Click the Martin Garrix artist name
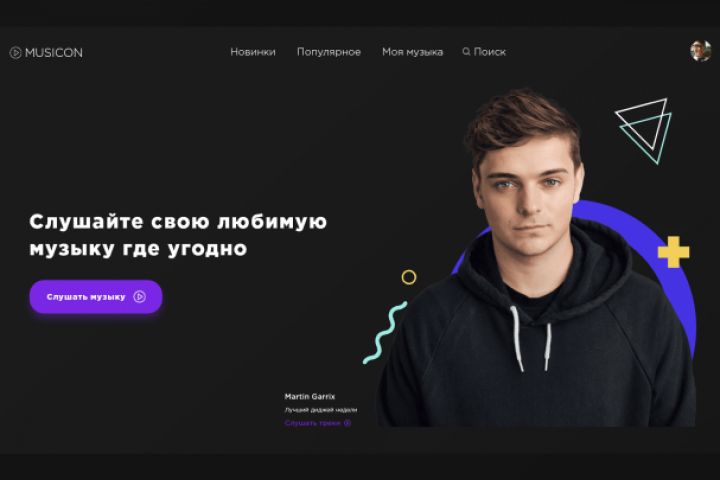This screenshot has width=720, height=480. click(310, 396)
